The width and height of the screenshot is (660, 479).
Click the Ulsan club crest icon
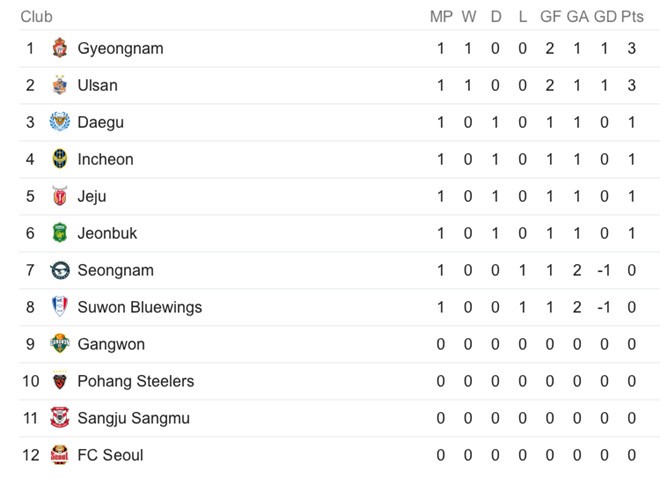tap(60, 85)
